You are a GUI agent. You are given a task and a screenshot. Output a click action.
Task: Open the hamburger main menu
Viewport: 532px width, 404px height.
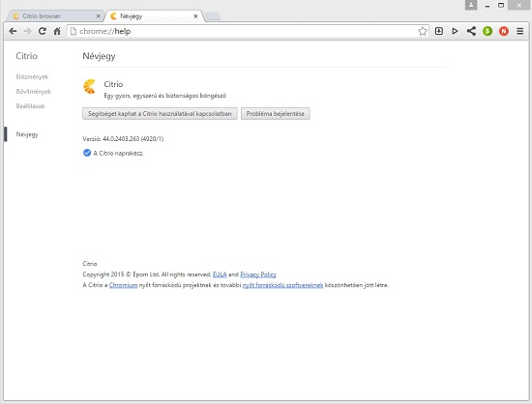point(519,31)
